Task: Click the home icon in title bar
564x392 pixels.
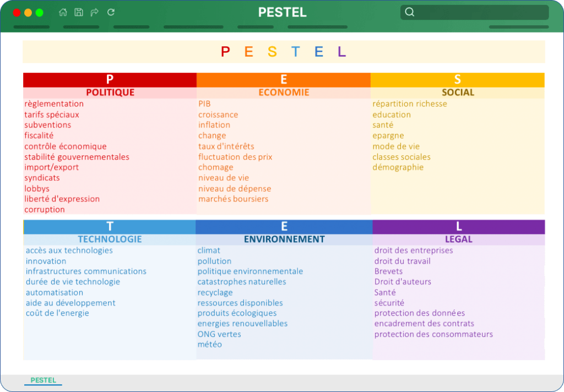Action: coord(63,12)
